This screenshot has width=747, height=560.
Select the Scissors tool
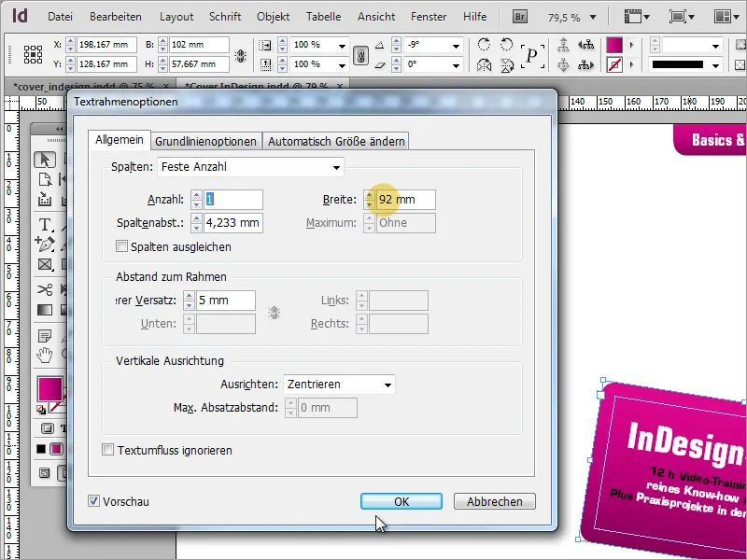[x=45, y=289]
